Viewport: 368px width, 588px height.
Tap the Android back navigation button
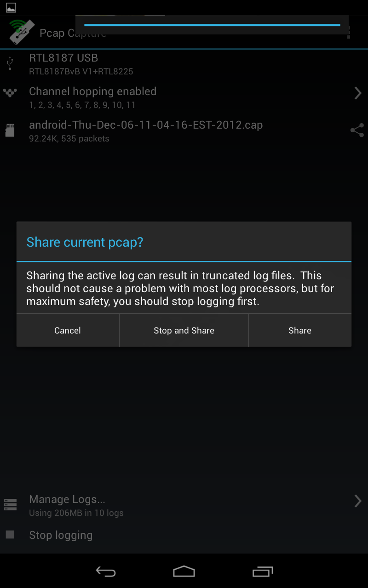click(x=105, y=571)
